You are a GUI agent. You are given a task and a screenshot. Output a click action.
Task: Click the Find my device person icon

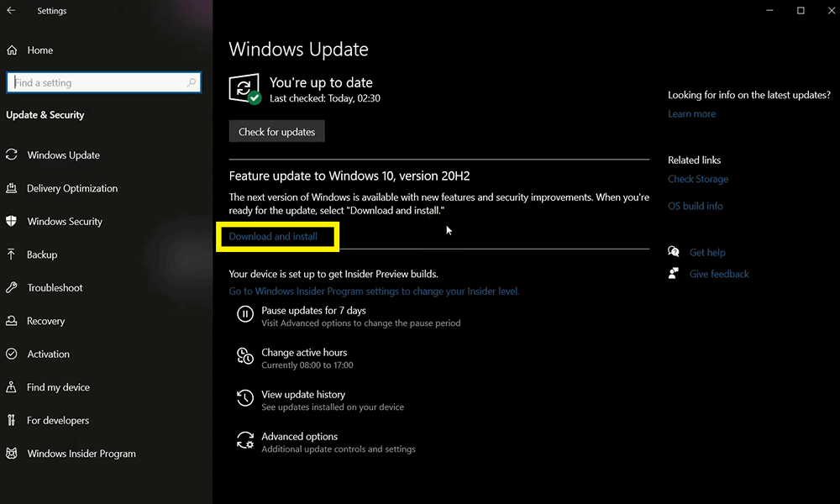(x=11, y=387)
